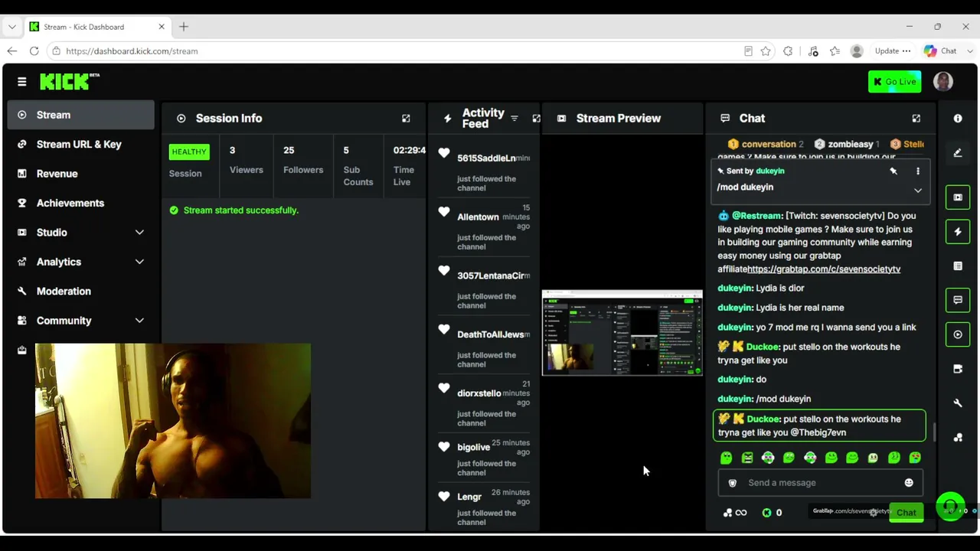Click the channel points icon in right sidebar
980x551 pixels.
[958, 438]
